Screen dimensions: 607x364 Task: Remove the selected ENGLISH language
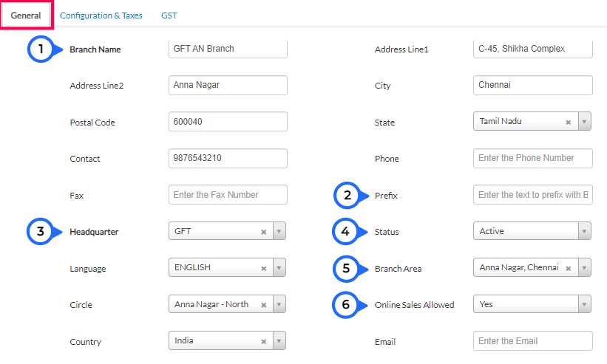coord(264,268)
